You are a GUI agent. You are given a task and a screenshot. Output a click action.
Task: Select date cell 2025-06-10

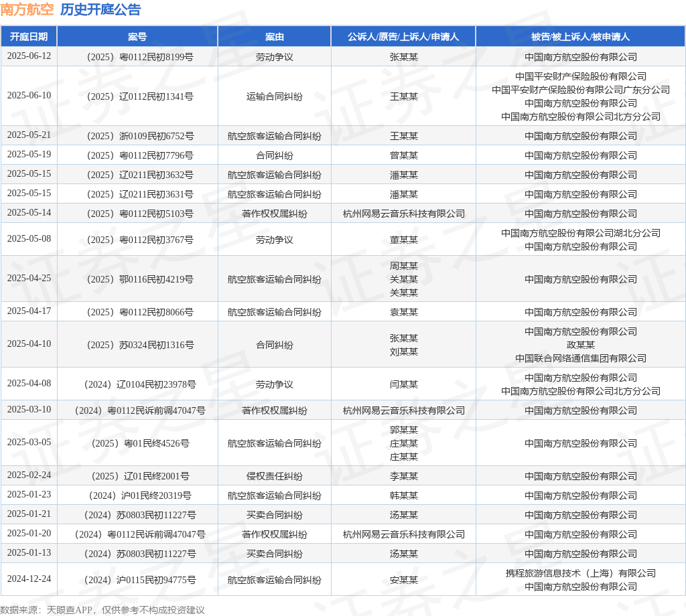[x=29, y=95]
